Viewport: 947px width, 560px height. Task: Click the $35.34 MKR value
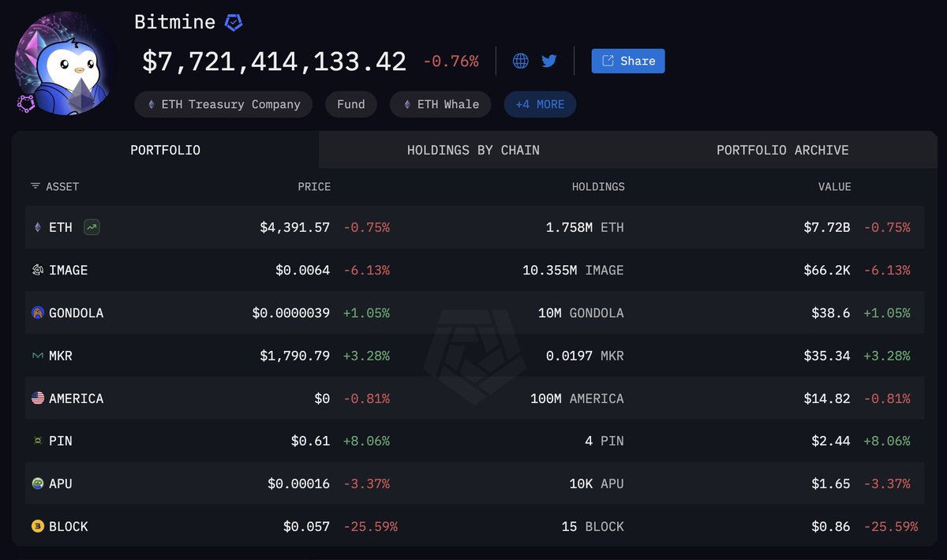[827, 356]
